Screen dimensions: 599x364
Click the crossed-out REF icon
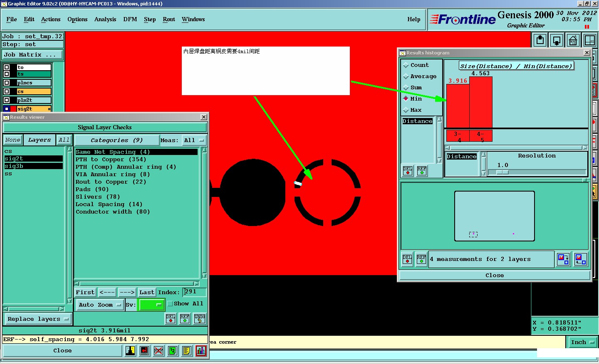(158, 351)
